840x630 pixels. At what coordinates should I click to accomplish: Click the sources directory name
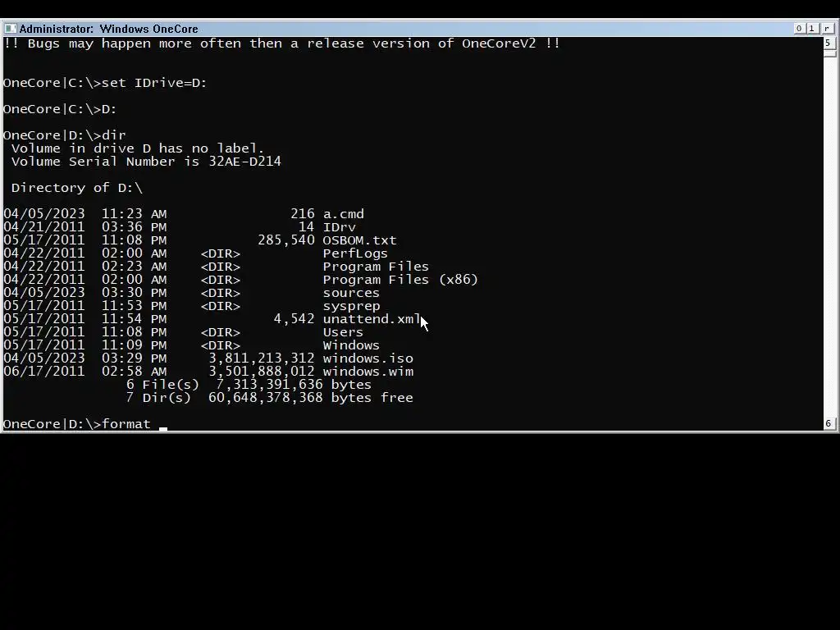(351, 293)
